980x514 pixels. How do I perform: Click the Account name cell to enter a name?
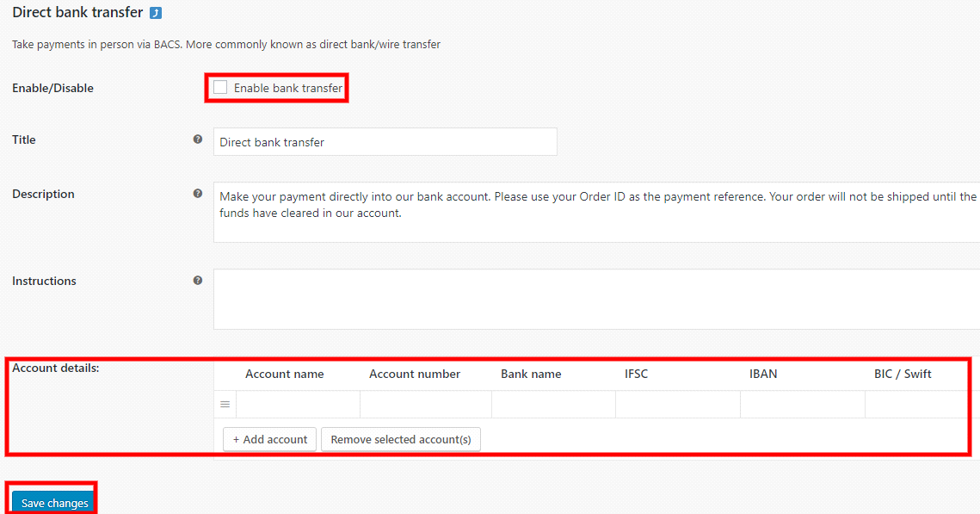[x=297, y=403]
